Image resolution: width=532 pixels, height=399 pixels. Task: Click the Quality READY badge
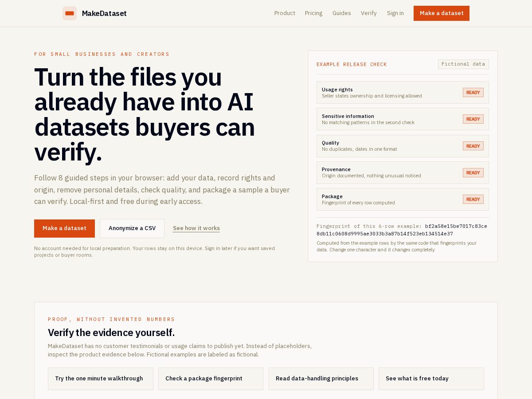(x=473, y=146)
